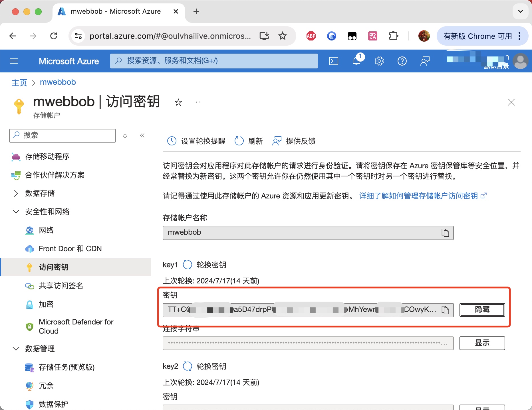Open the 冗余 sidebar item
The width and height of the screenshot is (532, 410).
coord(46,386)
